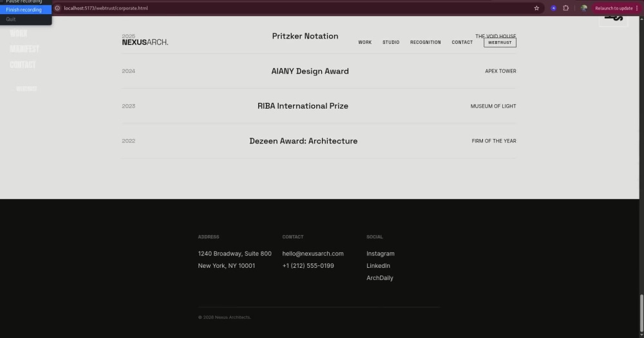Select Finish recording in the recorder menu
The width and height of the screenshot is (644, 338).
[26, 10]
